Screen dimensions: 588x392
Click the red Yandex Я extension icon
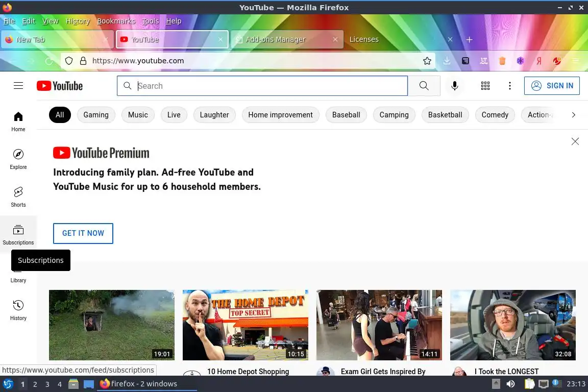(x=539, y=61)
